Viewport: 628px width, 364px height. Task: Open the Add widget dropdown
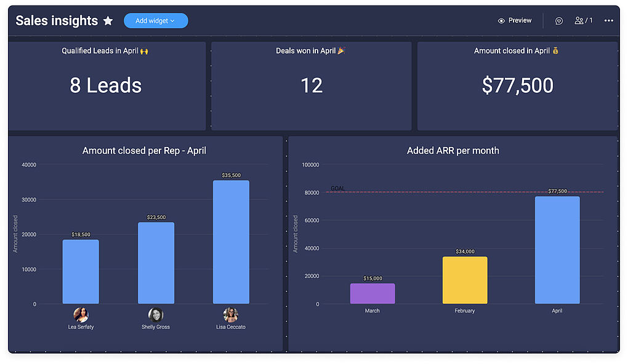(x=155, y=21)
